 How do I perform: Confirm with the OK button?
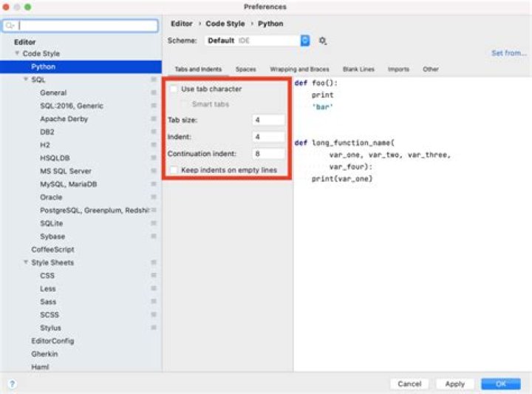point(501,384)
